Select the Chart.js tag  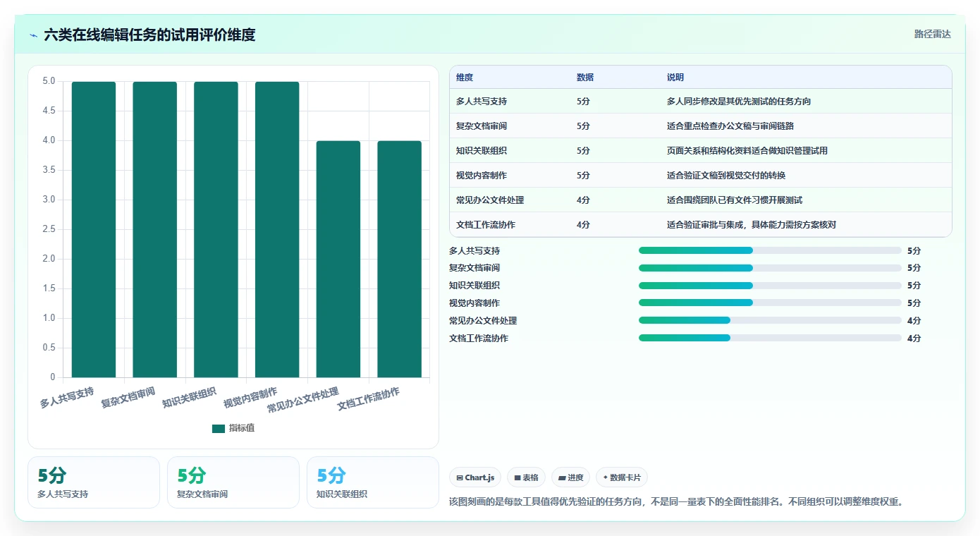pos(475,477)
